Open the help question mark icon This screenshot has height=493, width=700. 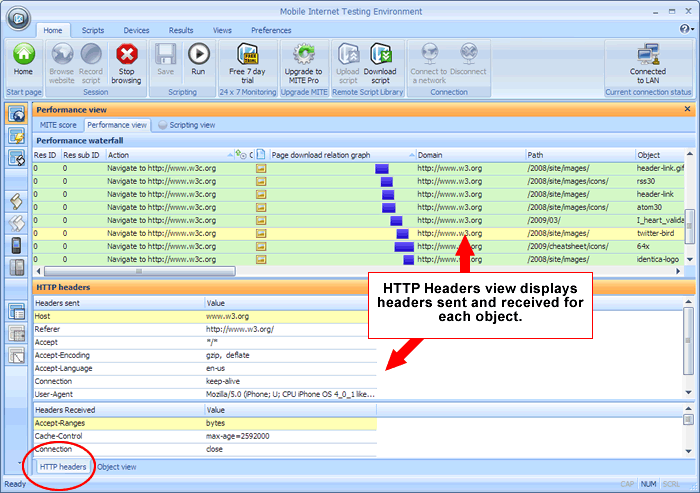coord(684,29)
